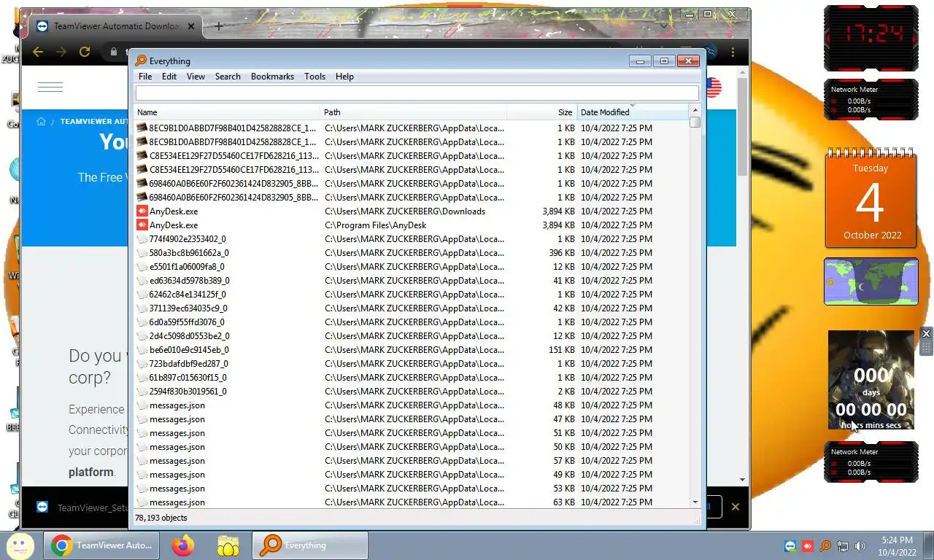This screenshot has width=934, height=560.
Task: Click the AnyDesk tray icon
Action: pyautogui.click(x=808, y=546)
